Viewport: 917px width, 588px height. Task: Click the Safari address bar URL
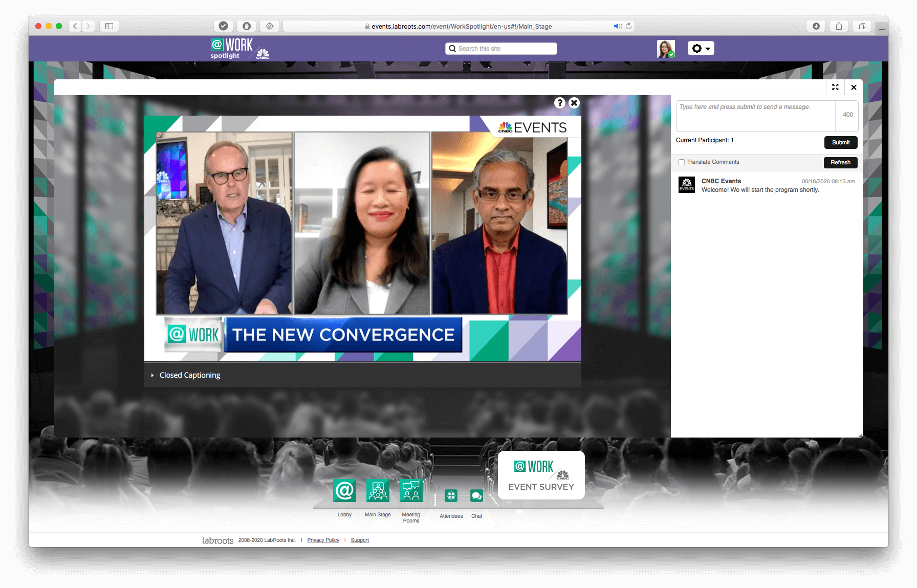(x=462, y=27)
